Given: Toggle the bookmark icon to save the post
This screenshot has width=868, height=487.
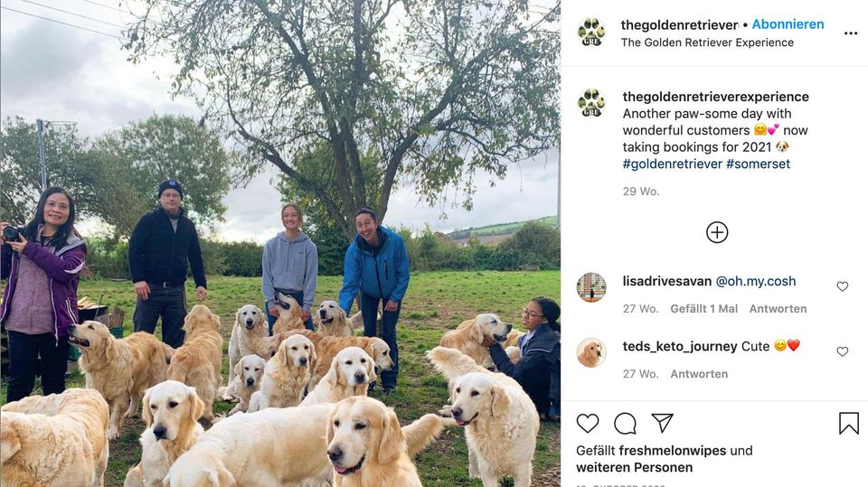Looking at the screenshot, I should coord(848,423).
